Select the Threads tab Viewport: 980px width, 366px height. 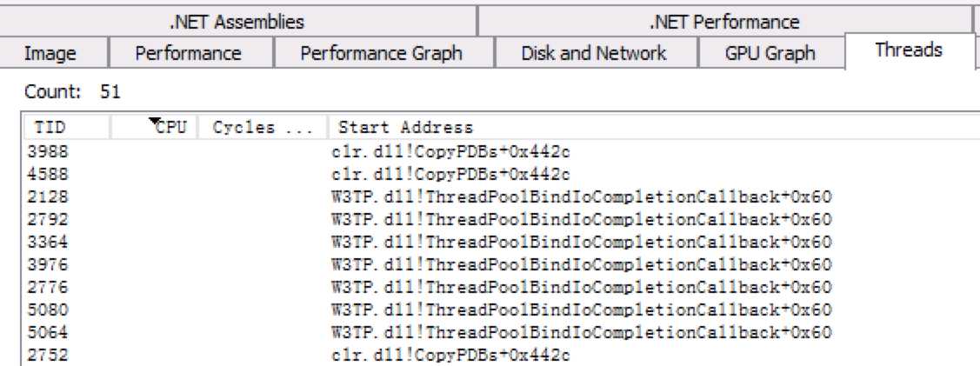coord(908,50)
